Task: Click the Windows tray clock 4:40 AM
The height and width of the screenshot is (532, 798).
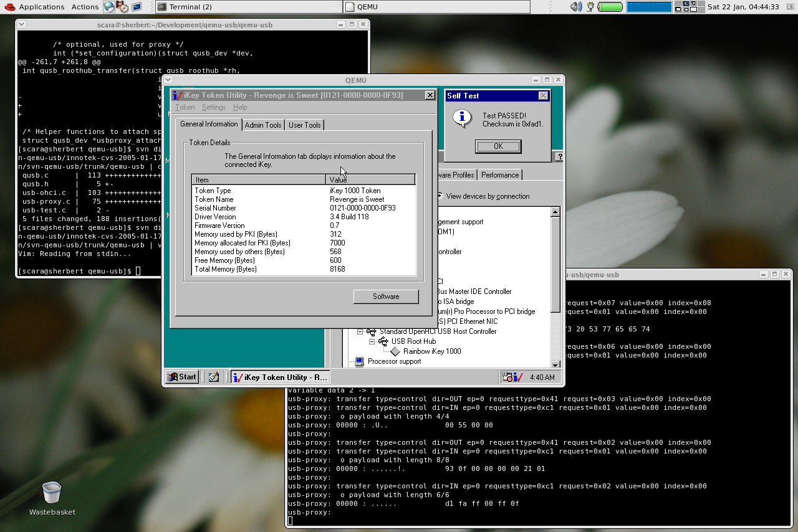Action: (x=542, y=378)
